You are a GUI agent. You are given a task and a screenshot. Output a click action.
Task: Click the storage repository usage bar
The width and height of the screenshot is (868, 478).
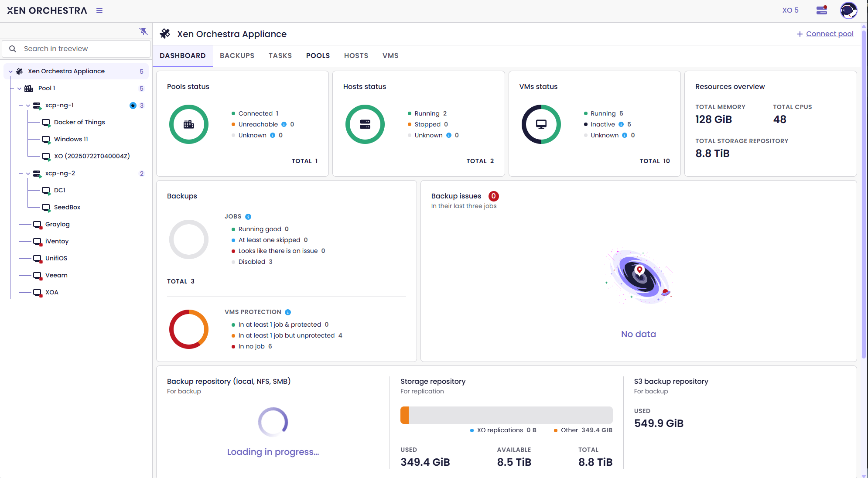tap(506, 415)
